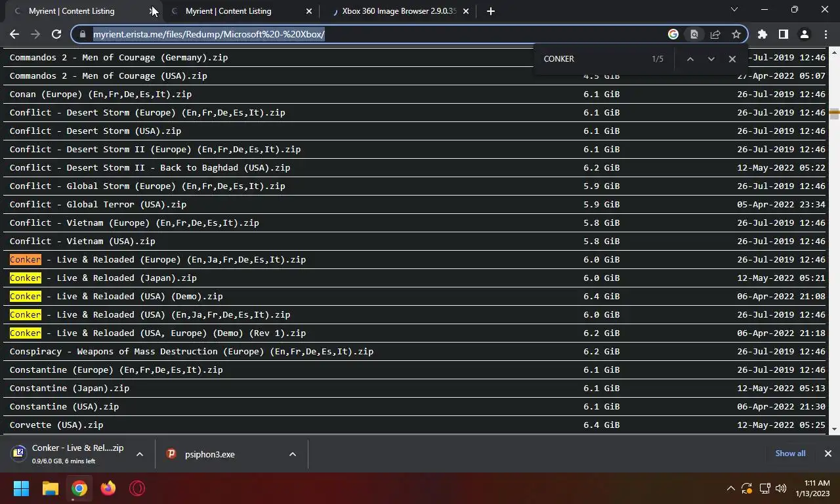The height and width of the screenshot is (504, 840).
Task: Open the volume tray icon
Action: (x=781, y=488)
